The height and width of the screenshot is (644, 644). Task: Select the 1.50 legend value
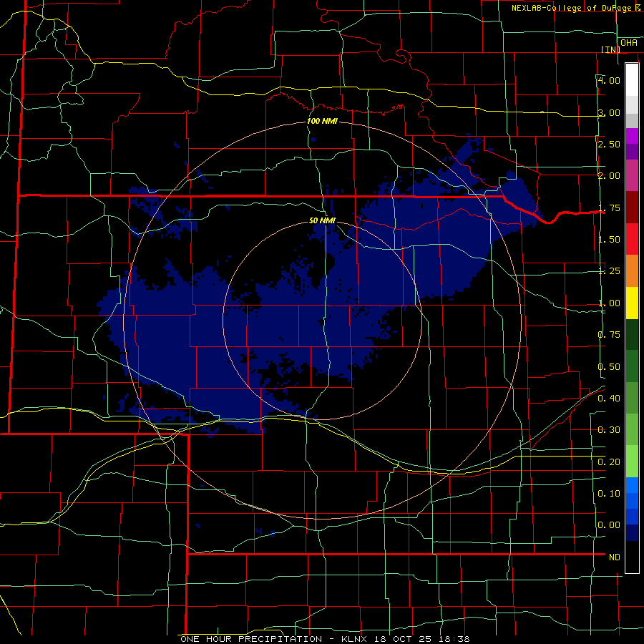point(609,240)
